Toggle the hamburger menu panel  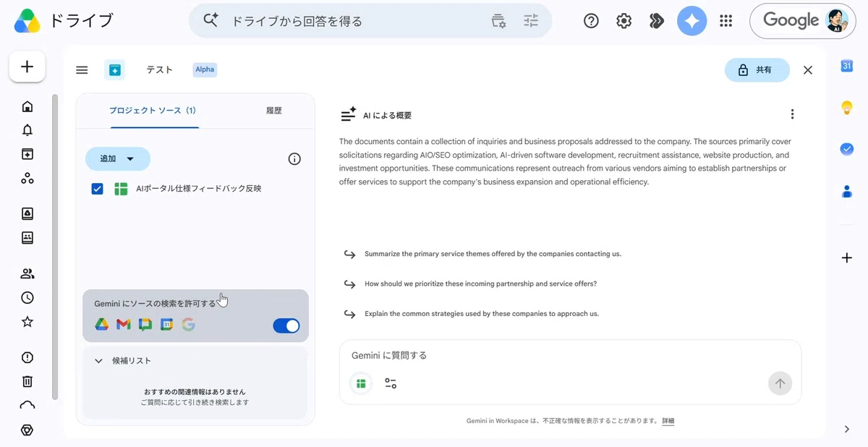coord(82,70)
